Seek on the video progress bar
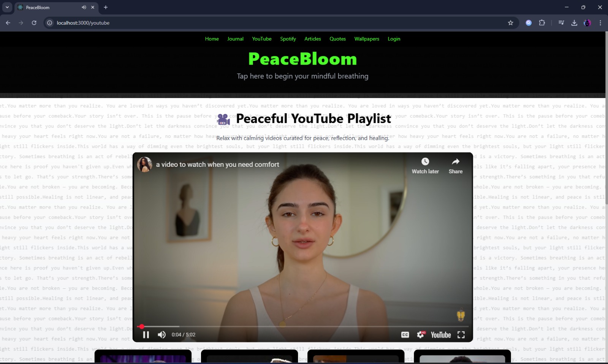The height and width of the screenshot is (364, 608). (x=302, y=326)
